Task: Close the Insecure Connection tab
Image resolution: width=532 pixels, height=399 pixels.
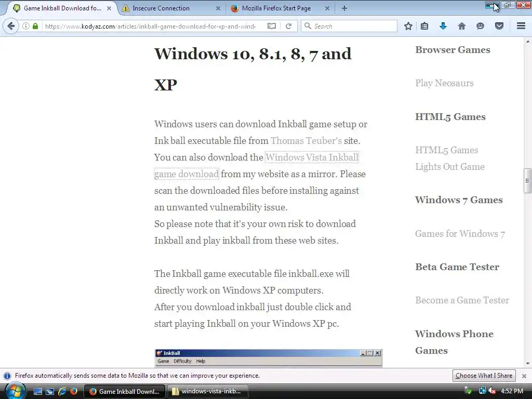Action: click(x=218, y=8)
